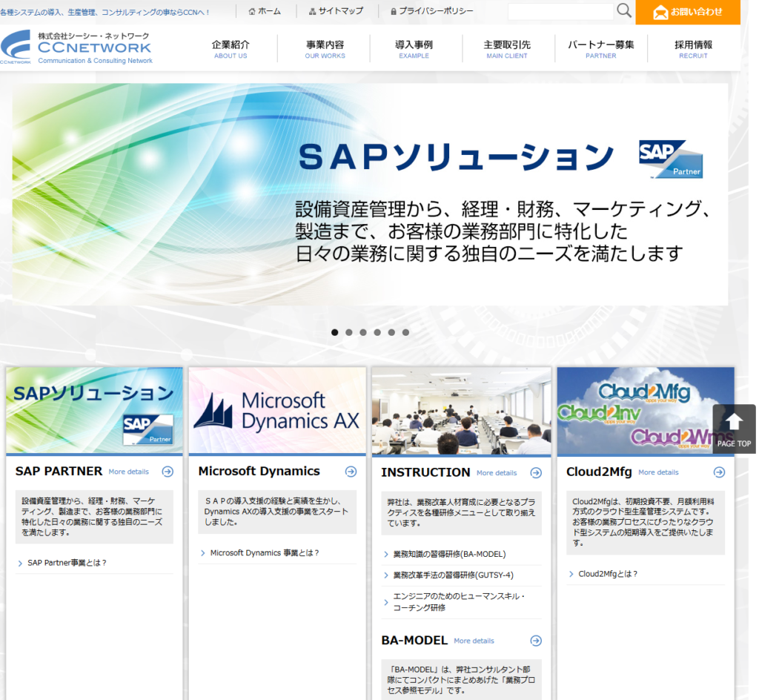Click arrow icon beside BA-MODEL heading
The height and width of the screenshot is (700, 759).
point(536,641)
